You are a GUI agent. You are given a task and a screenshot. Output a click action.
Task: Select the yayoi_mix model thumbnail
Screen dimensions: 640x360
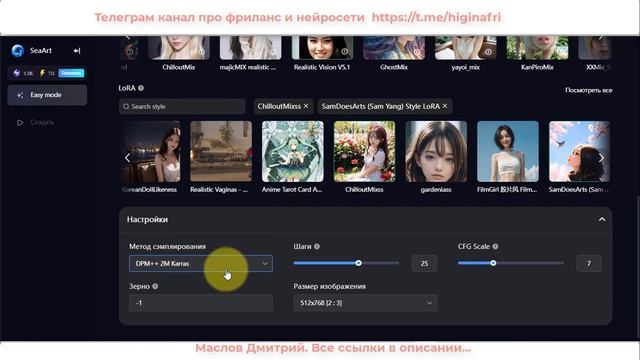(x=465, y=48)
